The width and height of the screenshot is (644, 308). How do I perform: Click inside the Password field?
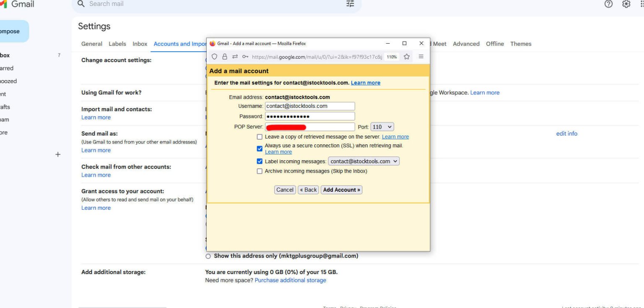tap(310, 116)
